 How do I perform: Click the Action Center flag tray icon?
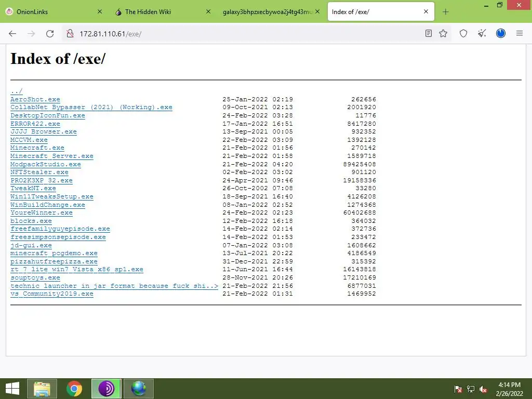pos(458,389)
